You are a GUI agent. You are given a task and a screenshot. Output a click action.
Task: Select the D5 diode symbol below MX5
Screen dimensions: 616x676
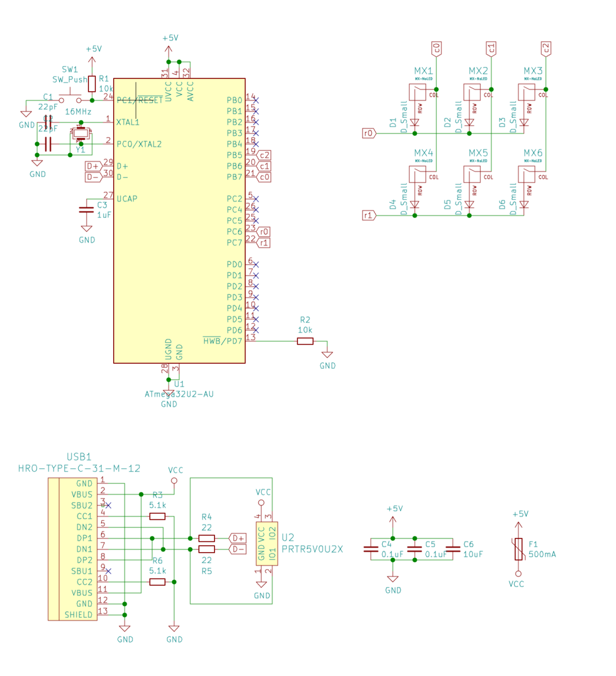click(x=470, y=204)
